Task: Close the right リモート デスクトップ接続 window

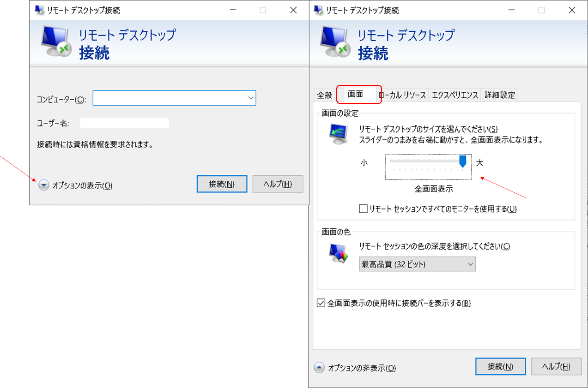Action: pos(572,10)
